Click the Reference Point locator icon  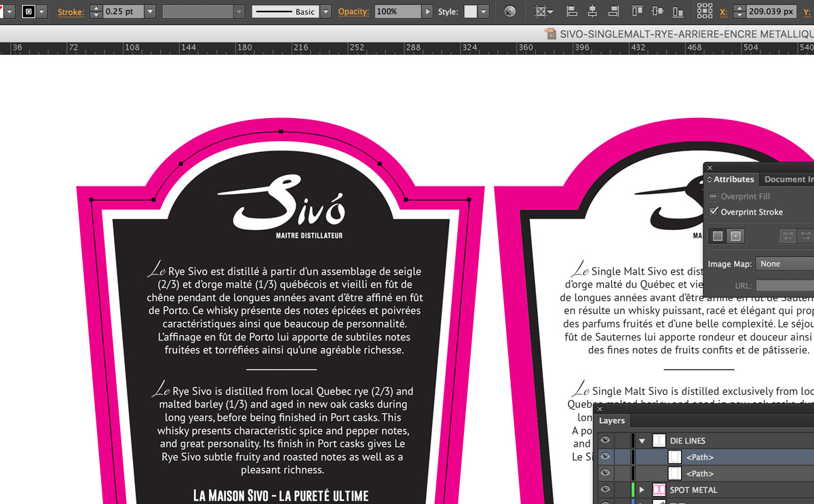(705, 12)
